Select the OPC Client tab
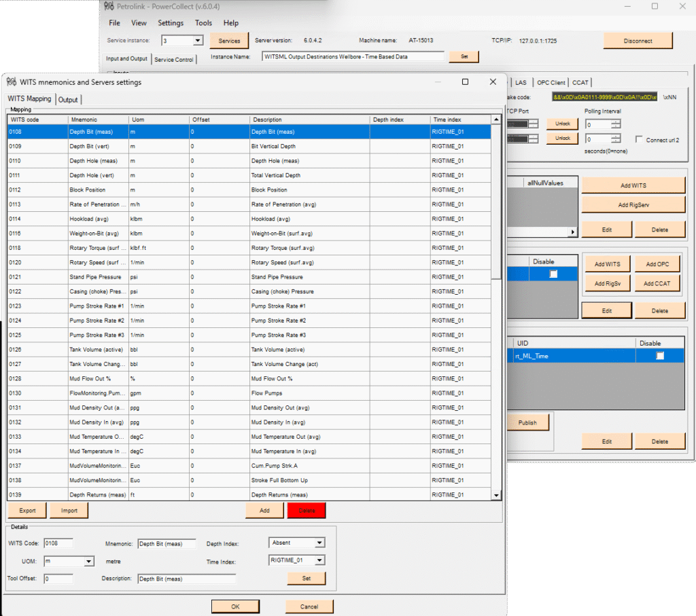This screenshot has width=696, height=616. pyautogui.click(x=551, y=82)
